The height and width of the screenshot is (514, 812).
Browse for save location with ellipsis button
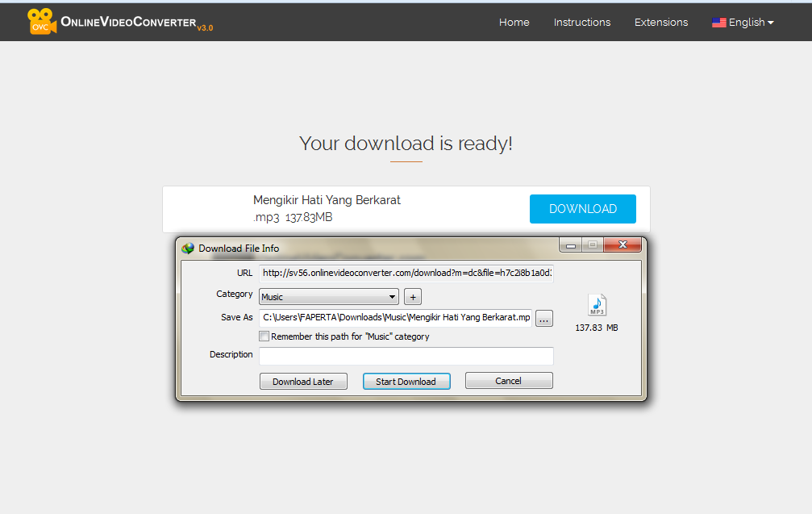coord(543,318)
